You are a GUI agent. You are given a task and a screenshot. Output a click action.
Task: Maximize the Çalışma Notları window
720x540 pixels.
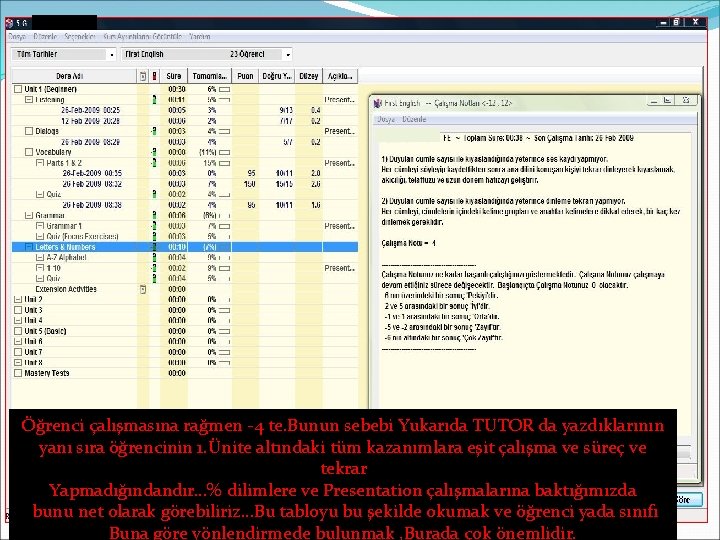pos(668,101)
